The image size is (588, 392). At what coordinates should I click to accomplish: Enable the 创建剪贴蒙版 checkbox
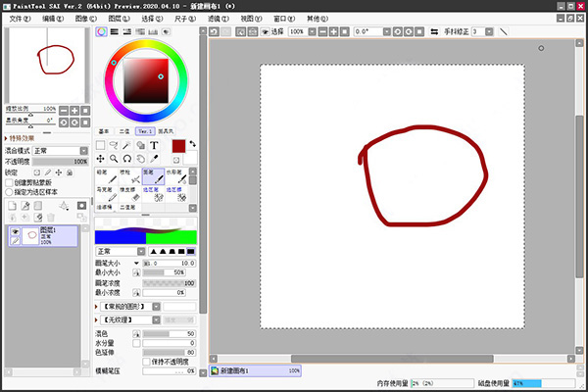10,182
